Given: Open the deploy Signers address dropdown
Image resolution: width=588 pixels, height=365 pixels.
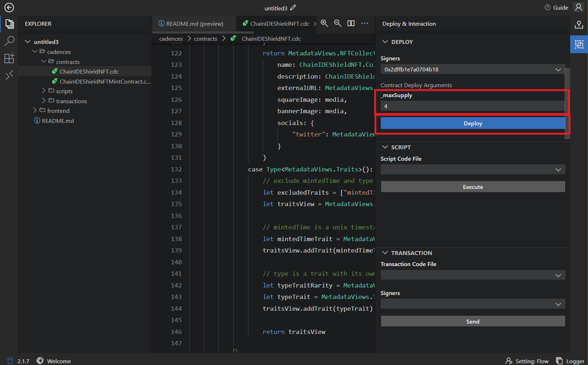Looking at the screenshot, I should click(472, 69).
